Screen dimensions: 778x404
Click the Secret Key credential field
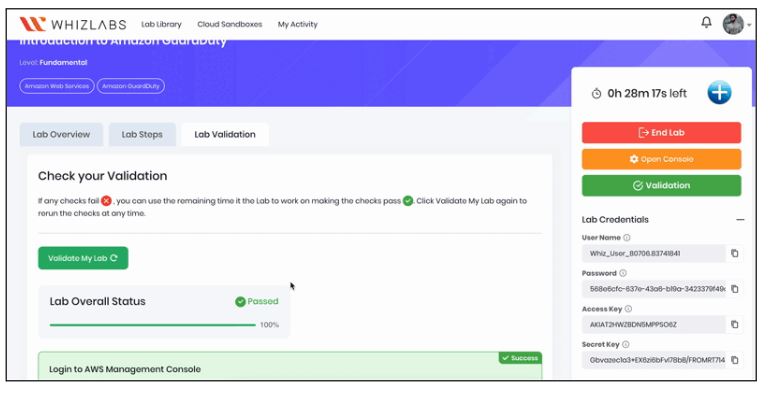click(653, 360)
